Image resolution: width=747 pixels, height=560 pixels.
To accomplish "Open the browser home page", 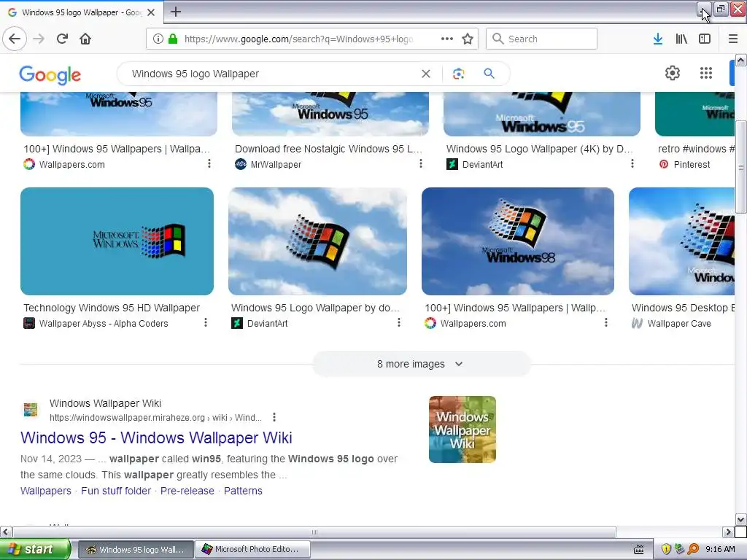I will (x=85, y=39).
